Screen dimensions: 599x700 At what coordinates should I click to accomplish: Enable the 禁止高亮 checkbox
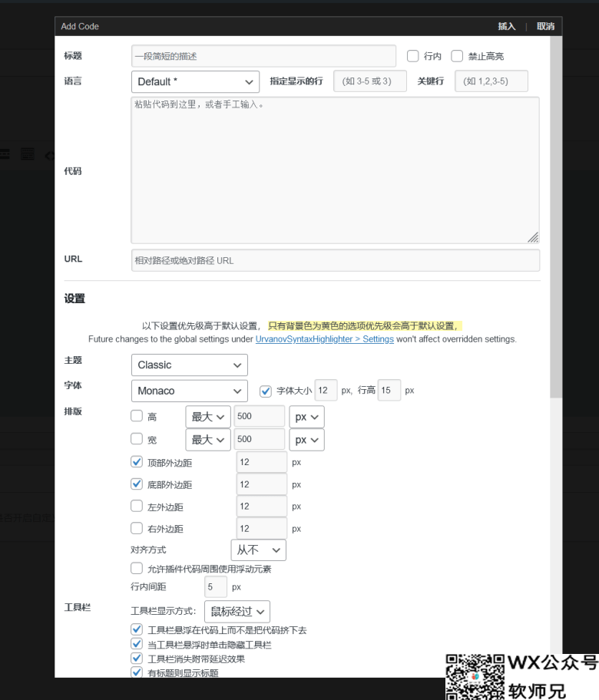[x=457, y=56]
